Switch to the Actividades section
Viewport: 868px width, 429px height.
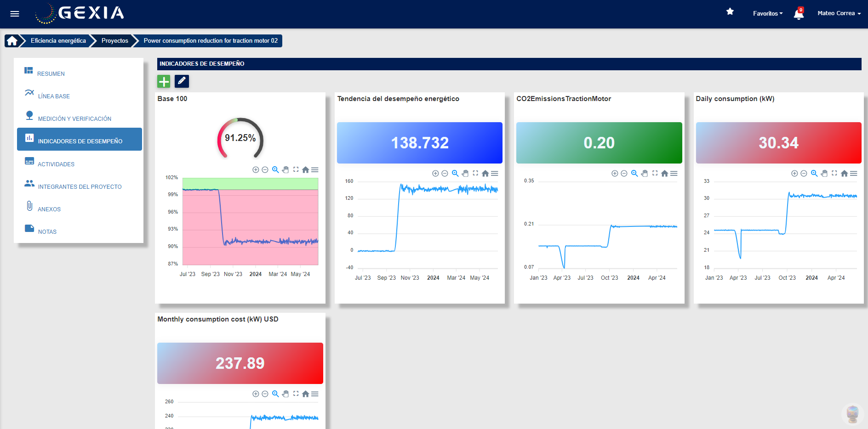click(56, 164)
